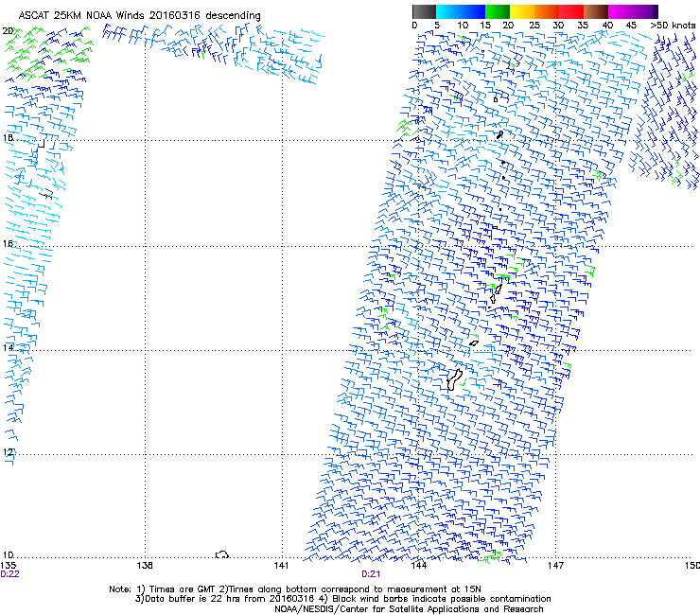This screenshot has width=700, height=615.
Task: Click the purple "D:22" swath time label
Action: 9,574
